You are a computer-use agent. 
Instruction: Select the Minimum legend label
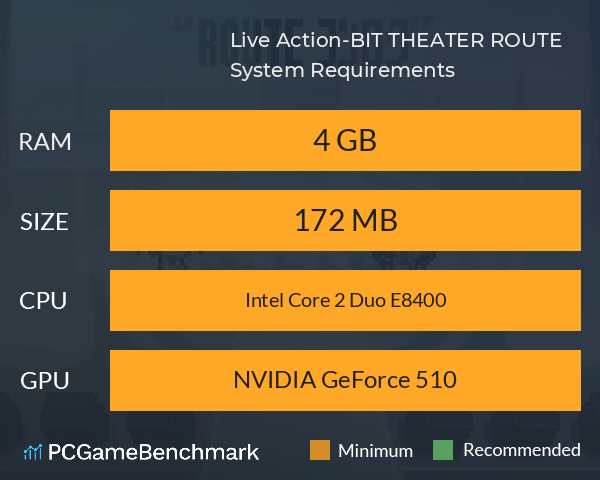(375, 451)
